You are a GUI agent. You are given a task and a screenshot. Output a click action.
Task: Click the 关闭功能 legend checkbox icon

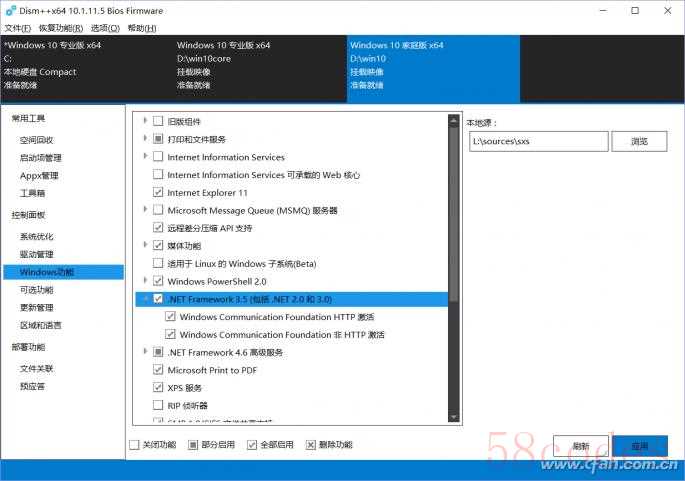(135, 445)
